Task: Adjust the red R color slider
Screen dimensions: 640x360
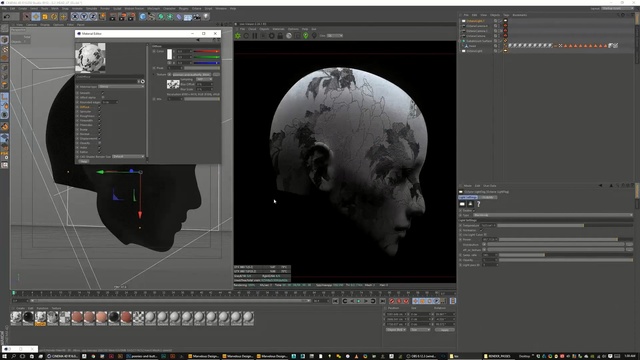Action: pyautogui.click(x=206, y=51)
